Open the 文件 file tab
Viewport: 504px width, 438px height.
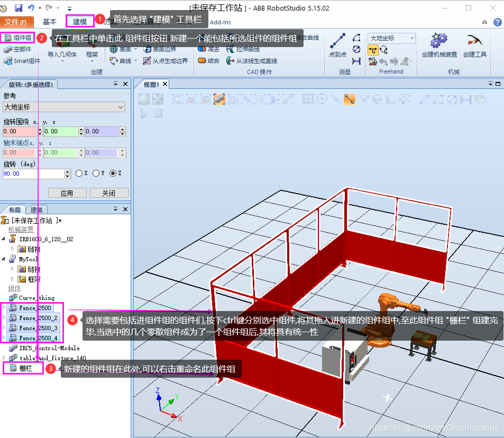point(16,22)
